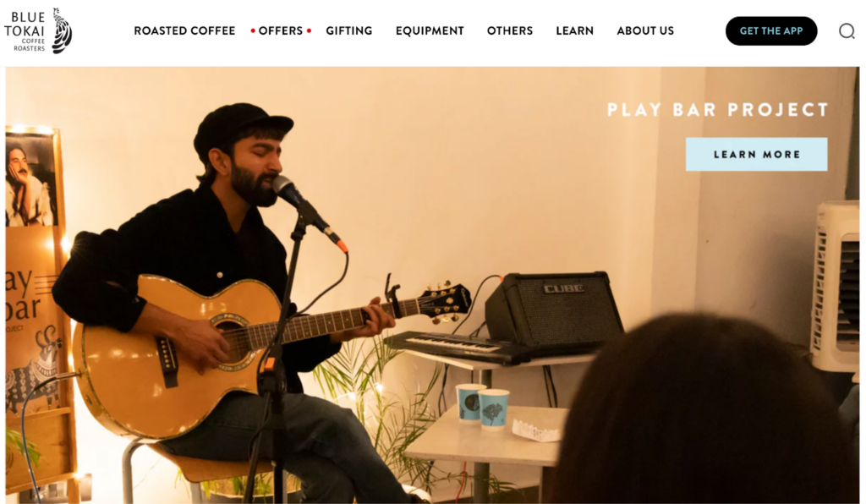Screen dimensions: 866x504
Task: Click the Cube amplifier in the banner image
Action: 555,310
